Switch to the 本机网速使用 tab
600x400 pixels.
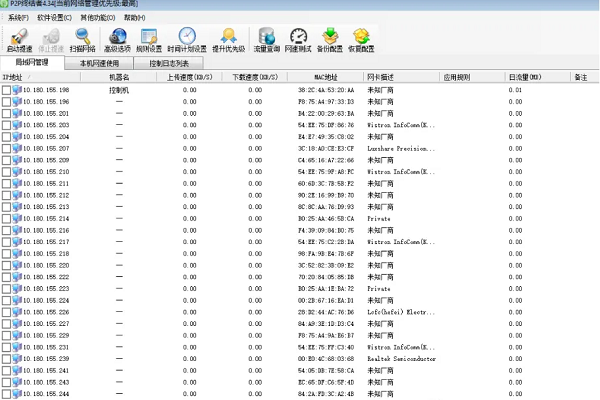99,62
